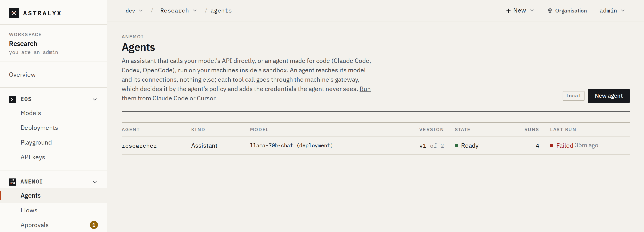644x232 pixels.
Task: Click the local tag badge
Action: point(573,96)
